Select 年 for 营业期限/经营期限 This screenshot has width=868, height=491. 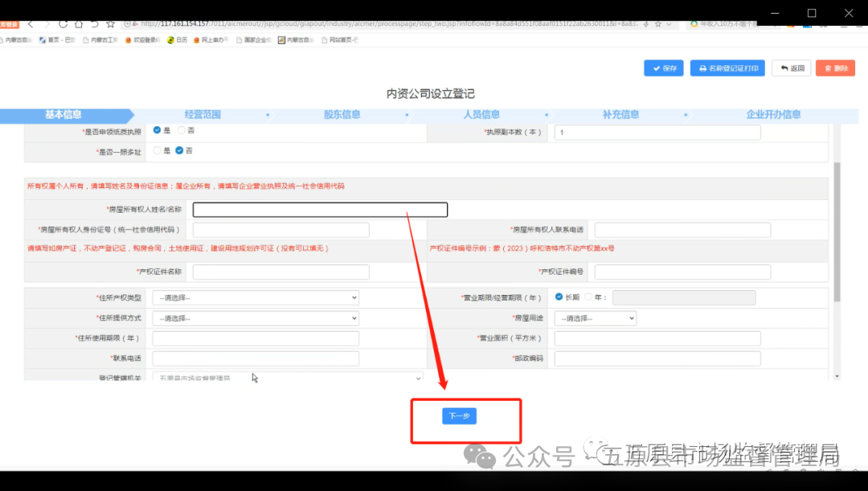click(x=588, y=297)
